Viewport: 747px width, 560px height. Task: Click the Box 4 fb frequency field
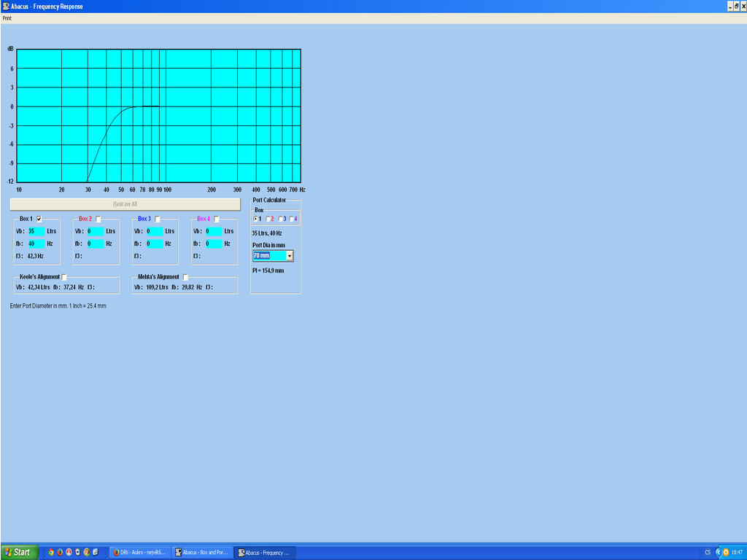pos(214,244)
